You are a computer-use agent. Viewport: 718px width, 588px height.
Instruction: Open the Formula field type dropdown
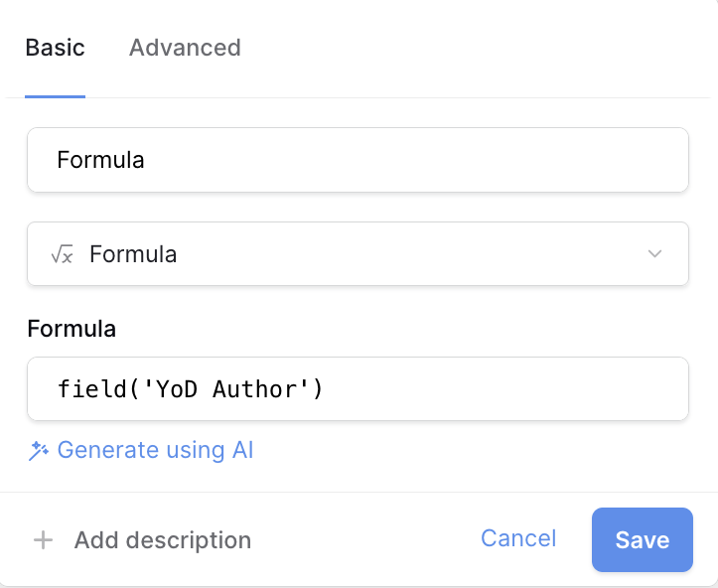[x=358, y=254]
